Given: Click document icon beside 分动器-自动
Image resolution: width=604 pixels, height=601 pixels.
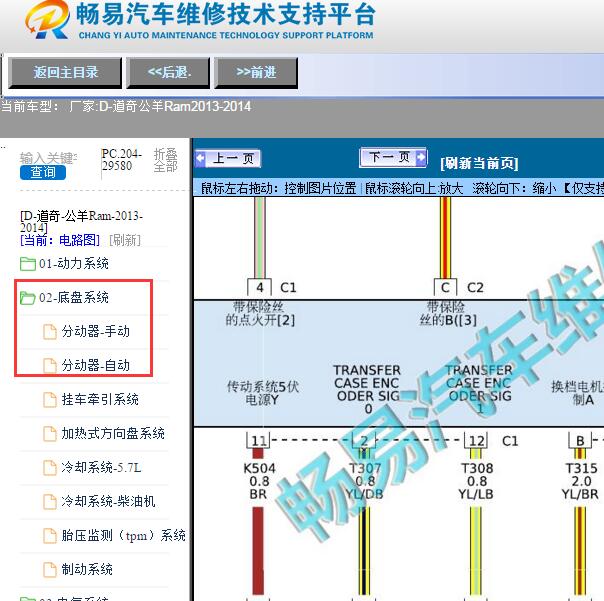Looking at the screenshot, I should click(x=50, y=366).
